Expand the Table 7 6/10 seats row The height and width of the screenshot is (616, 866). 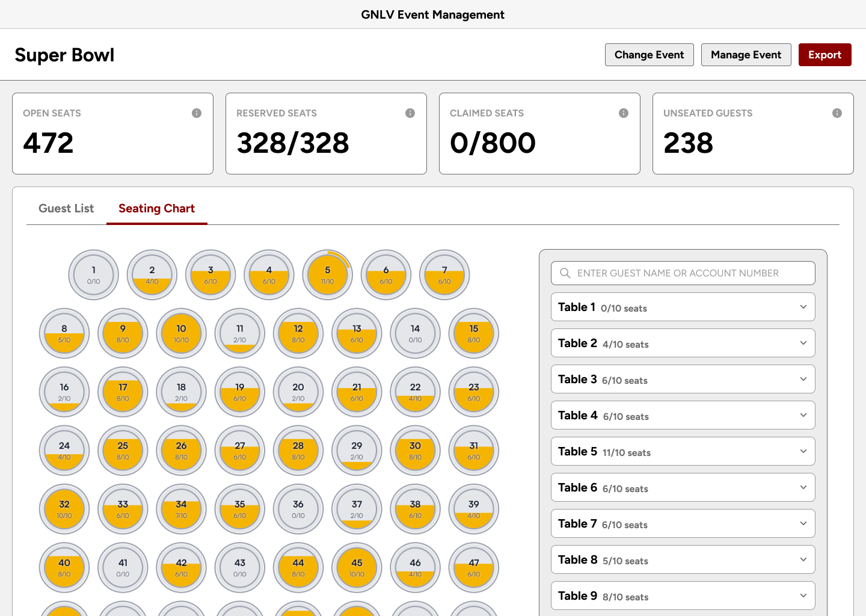683,523
